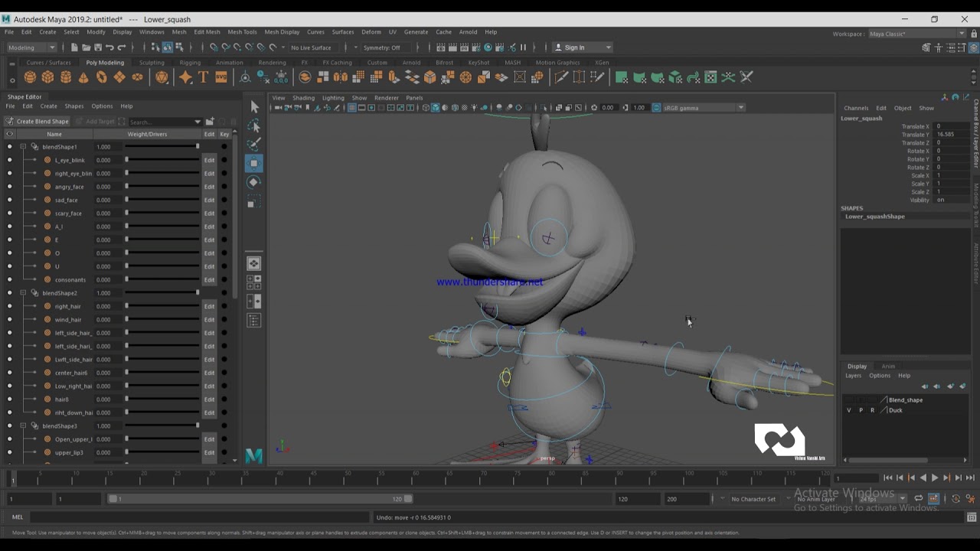This screenshot has height=551, width=980.
Task: Select the polygon cube shelf icon
Action: pyautogui.click(x=47, y=77)
